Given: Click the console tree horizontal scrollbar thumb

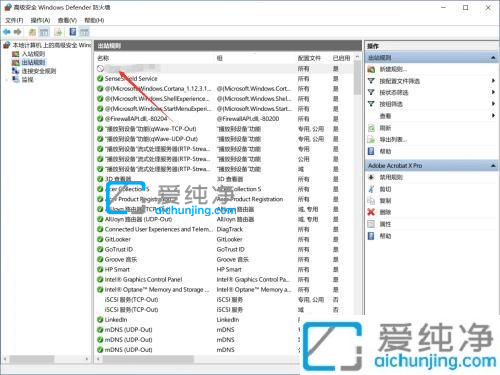Looking at the screenshot, I should coord(32,359).
